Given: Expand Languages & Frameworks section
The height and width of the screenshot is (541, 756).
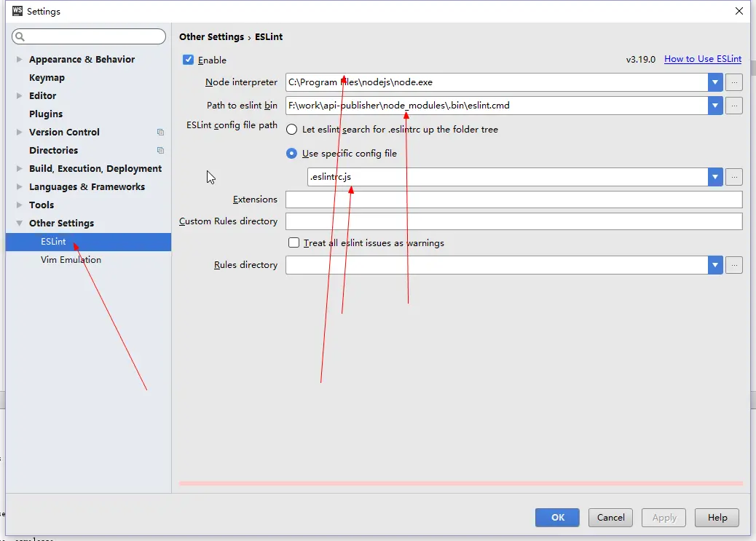Looking at the screenshot, I should coord(19,186).
